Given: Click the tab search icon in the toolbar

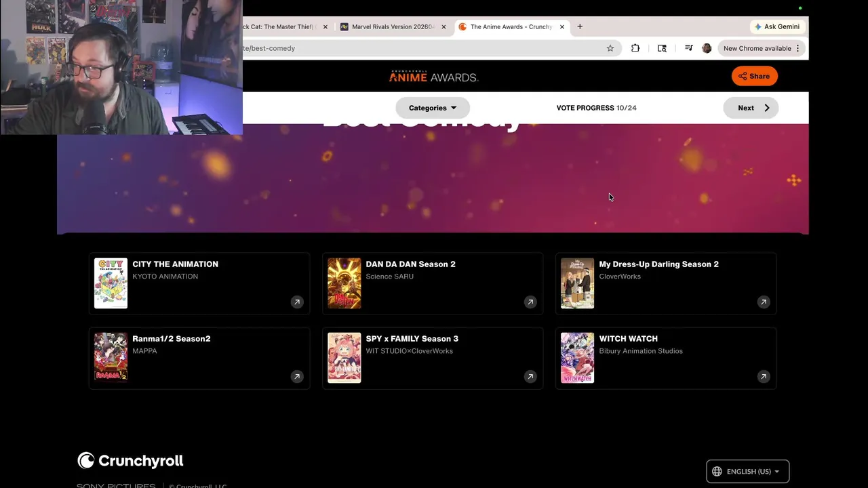Looking at the screenshot, I should [662, 48].
